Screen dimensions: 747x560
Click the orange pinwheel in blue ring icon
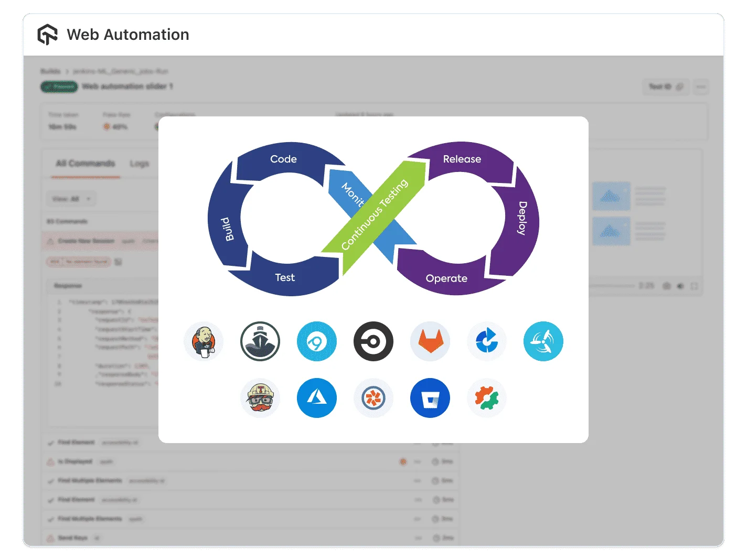click(374, 398)
